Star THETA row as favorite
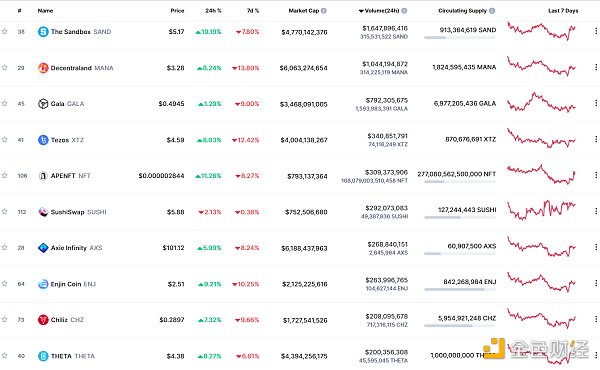 coord(5,355)
